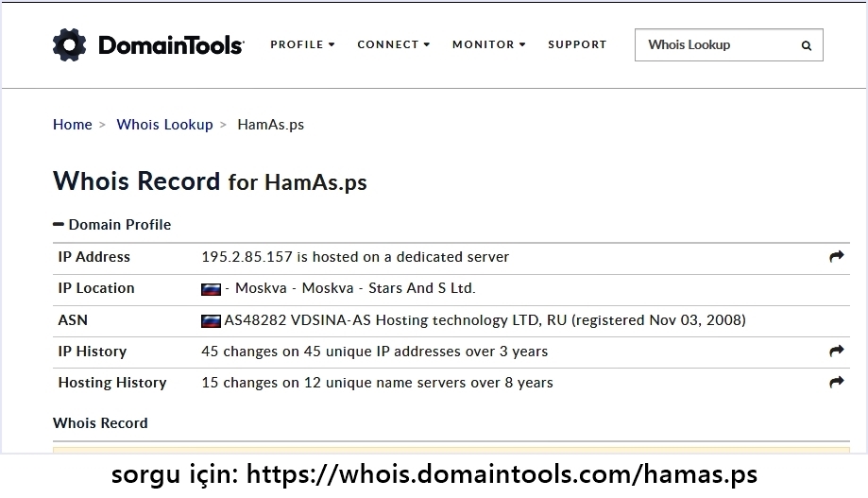Viewport: 868px width, 498px height.
Task: Open IP History via its arrow icon
Action: tap(836, 352)
